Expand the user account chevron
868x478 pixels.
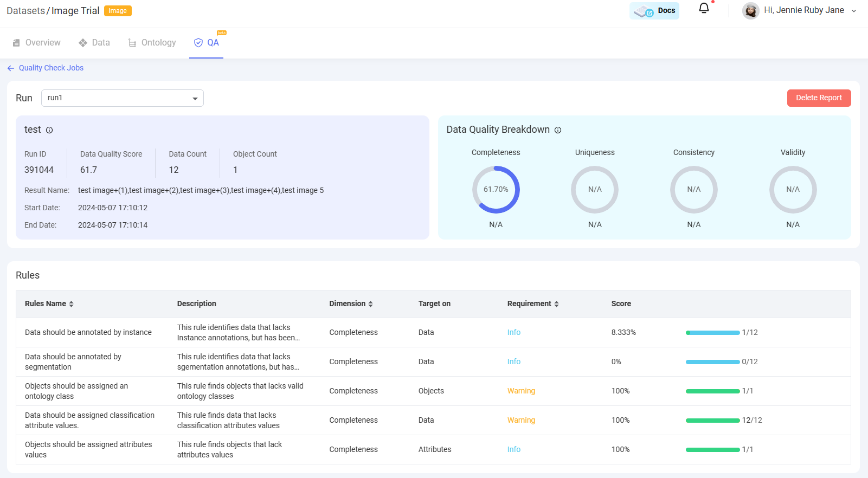tap(854, 11)
